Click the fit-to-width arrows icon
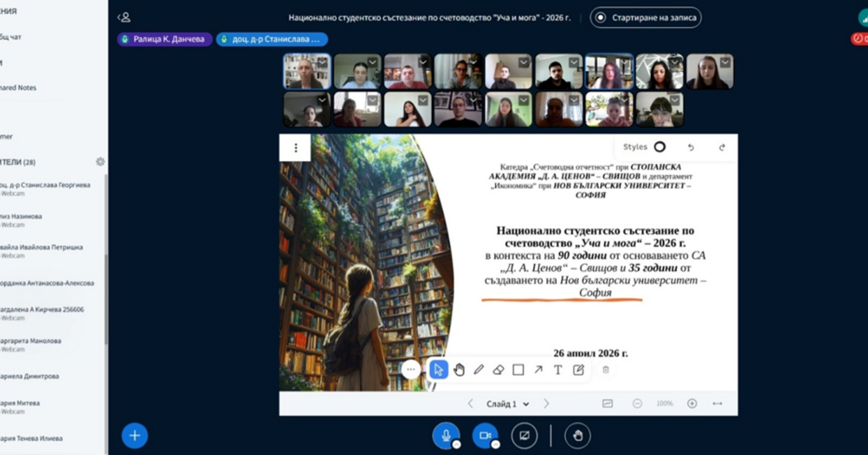The height and width of the screenshot is (455, 868). click(717, 403)
